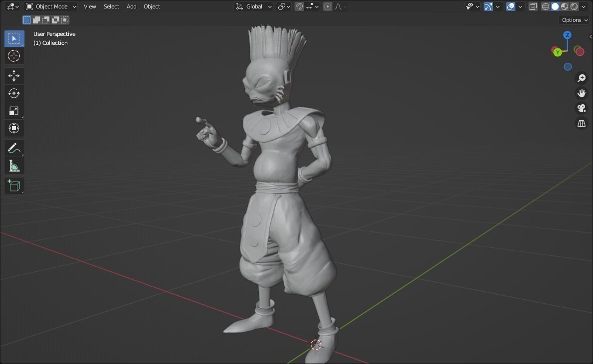Select the Select Box tool

tap(14, 38)
